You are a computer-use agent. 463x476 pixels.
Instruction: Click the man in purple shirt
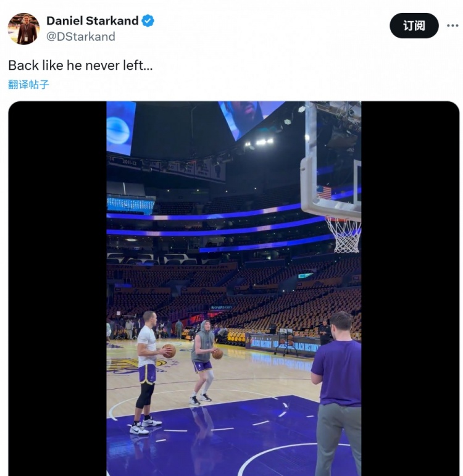[338, 389]
